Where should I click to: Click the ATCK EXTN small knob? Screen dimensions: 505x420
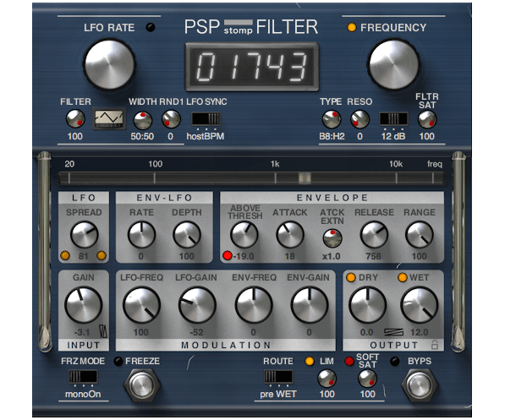332,238
